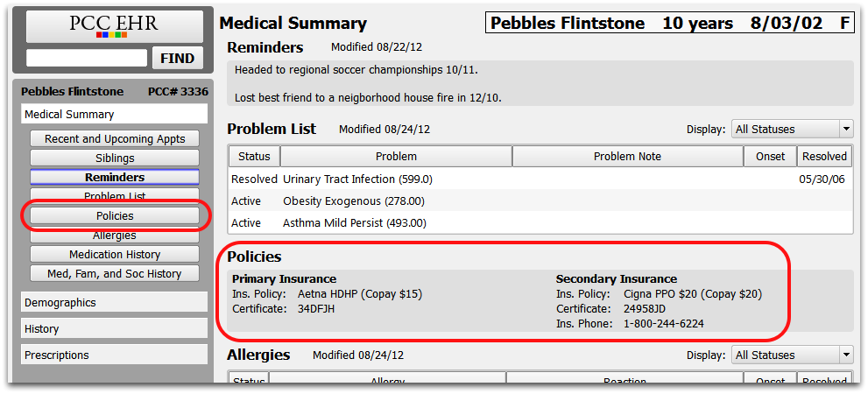
Task: Open Medication History section
Action: click(115, 255)
